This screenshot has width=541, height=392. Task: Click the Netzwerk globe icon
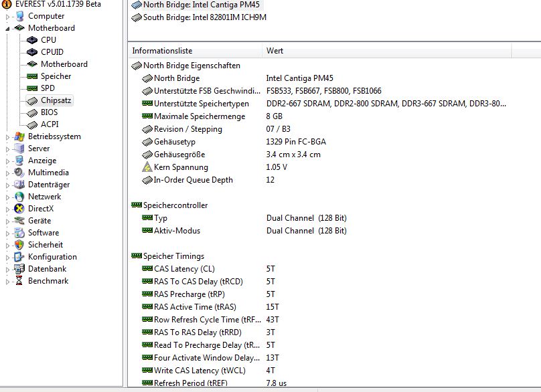point(19,197)
